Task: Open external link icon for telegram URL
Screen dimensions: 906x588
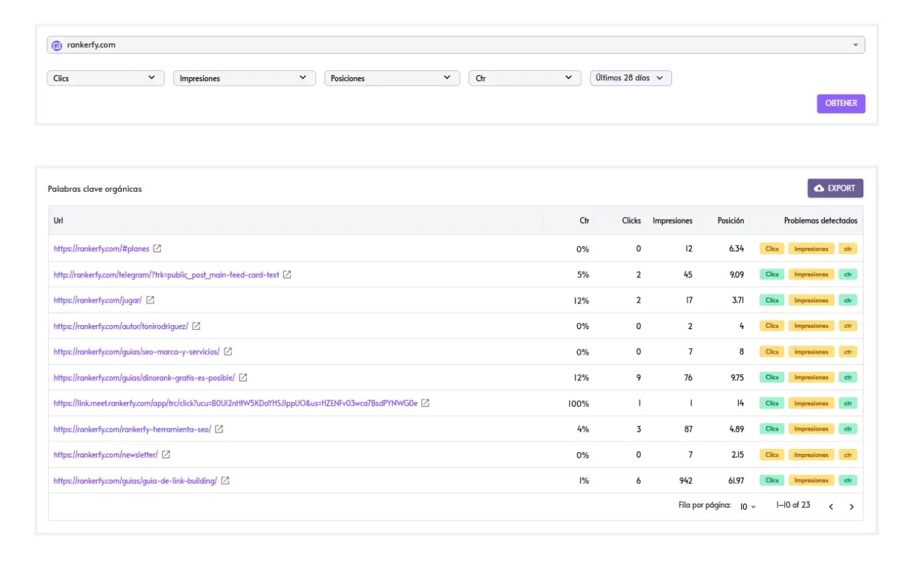Action: coord(287,274)
